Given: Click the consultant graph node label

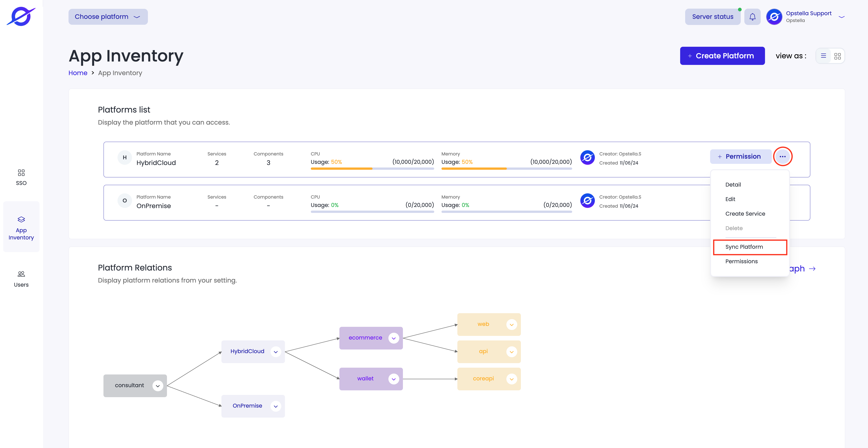Looking at the screenshot, I should pyautogui.click(x=129, y=385).
